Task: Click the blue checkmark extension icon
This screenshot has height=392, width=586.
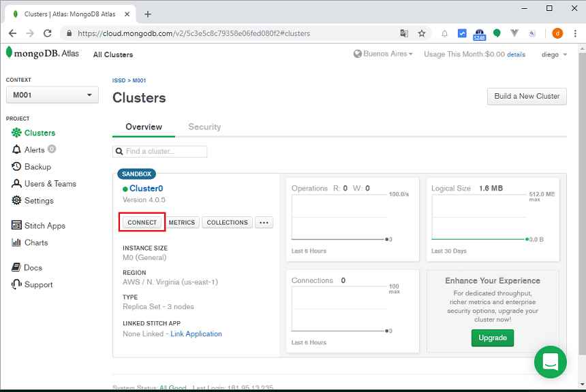Action: (x=462, y=33)
